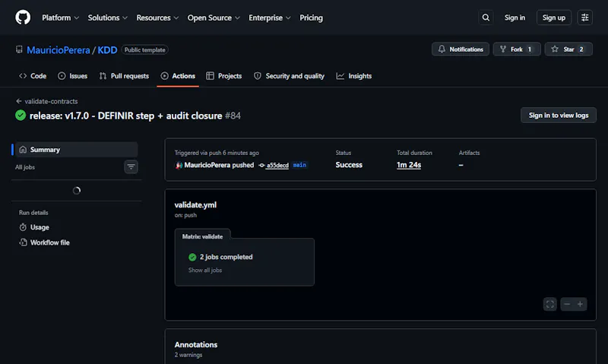
Task: Open the Actions tab
Action: 178,76
